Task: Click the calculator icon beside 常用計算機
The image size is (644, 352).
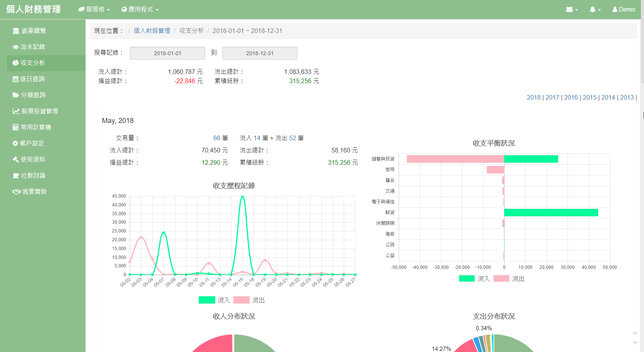Action: (16, 127)
